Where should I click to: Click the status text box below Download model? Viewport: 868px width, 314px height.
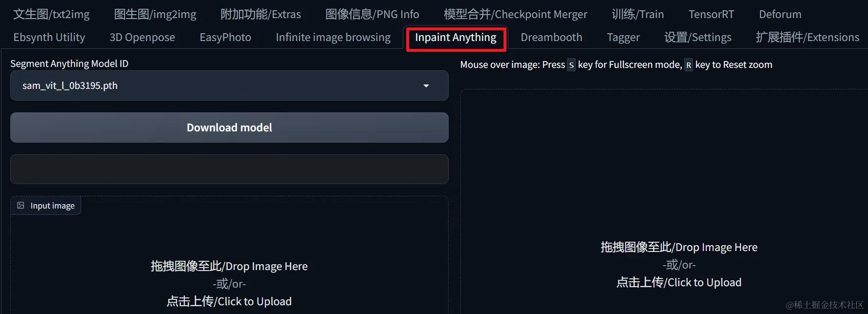tap(229, 169)
